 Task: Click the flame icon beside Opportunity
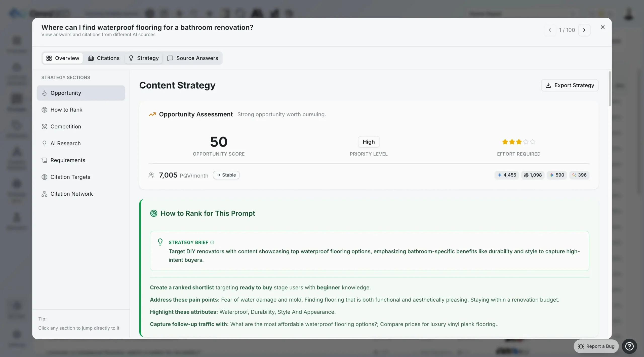pos(44,93)
